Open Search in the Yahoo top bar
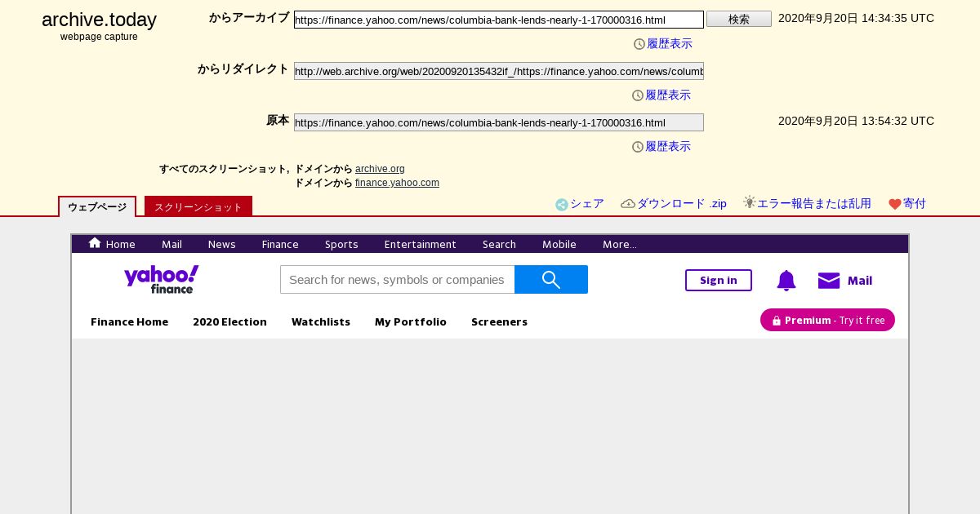This screenshot has height=514, width=980. point(499,244)
